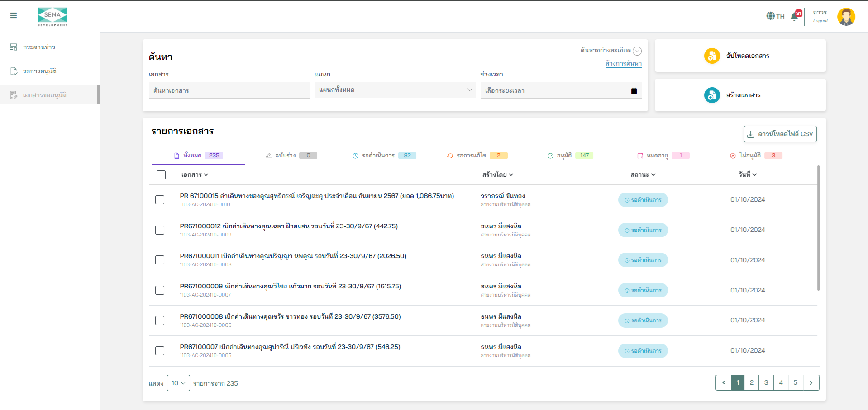Image resolution: width=868 pixels, height=410 pixels.
Task: Select checkbox for PR671000009 row
Action: point(160,290)
